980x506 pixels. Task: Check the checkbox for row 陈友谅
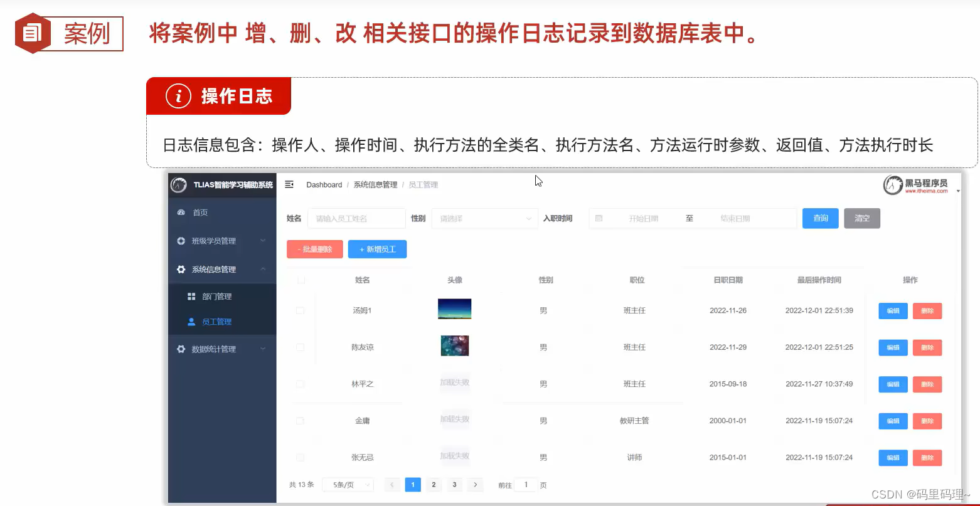(300, 347)
